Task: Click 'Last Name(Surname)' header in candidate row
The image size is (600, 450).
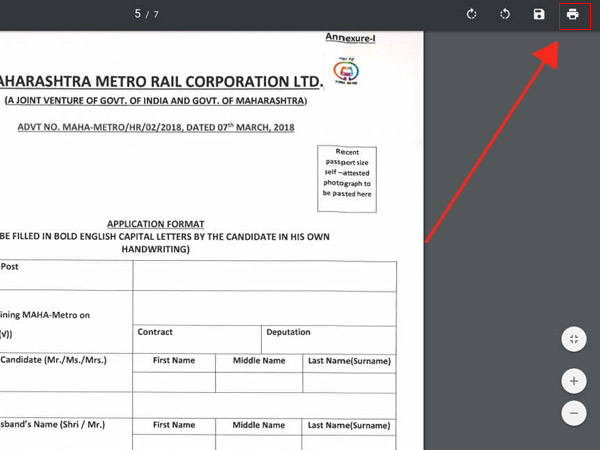Action: pyautogui.click(x=349, y=361)
